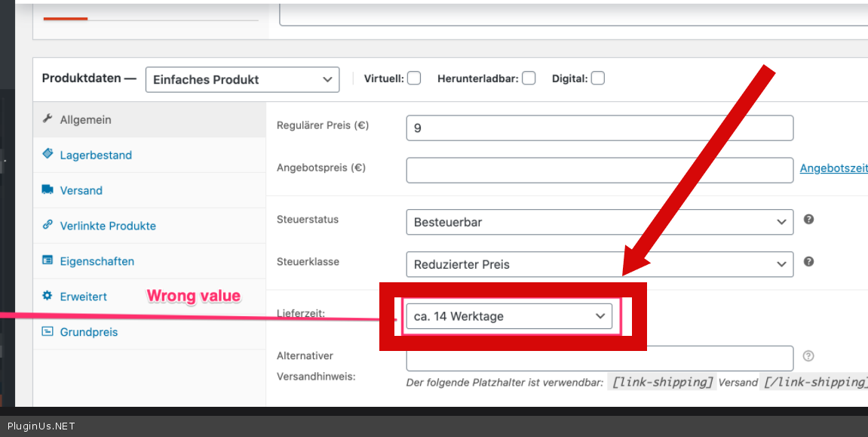
Task: Open the Steuerstatus Besteuerbar dropdown
Action: coord(600,222)
